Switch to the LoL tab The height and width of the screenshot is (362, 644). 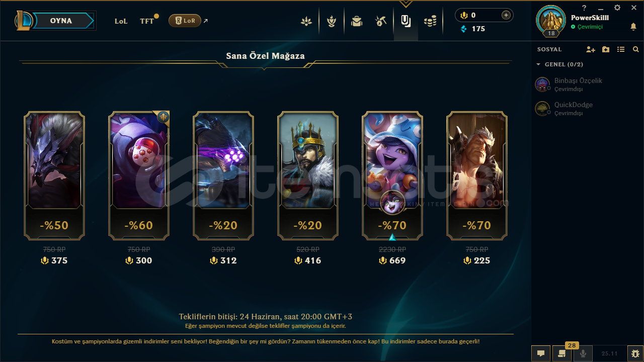click(x=121, y=21)
